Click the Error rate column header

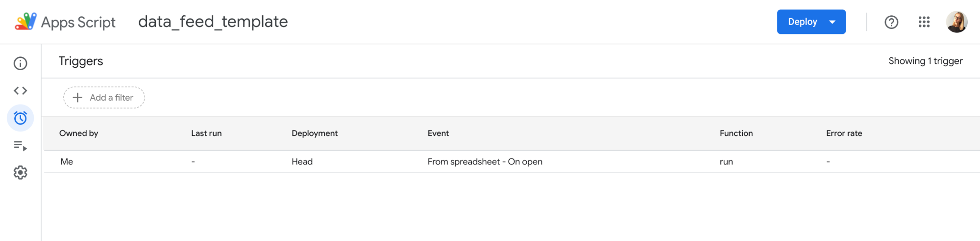(x=844, y=134)
